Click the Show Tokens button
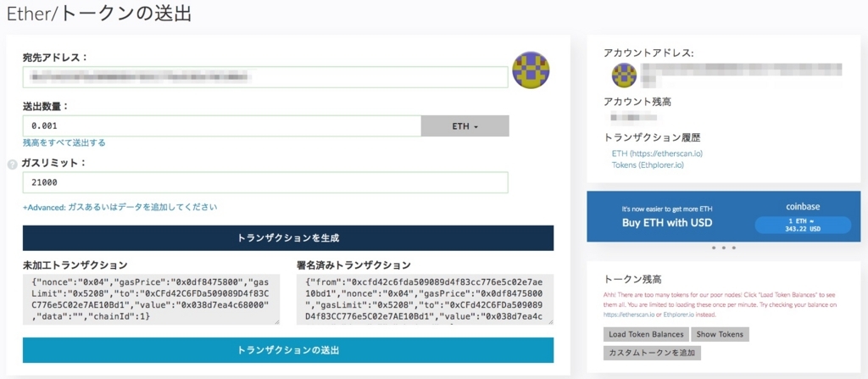 pyautogui.click(x=719, y=334)
